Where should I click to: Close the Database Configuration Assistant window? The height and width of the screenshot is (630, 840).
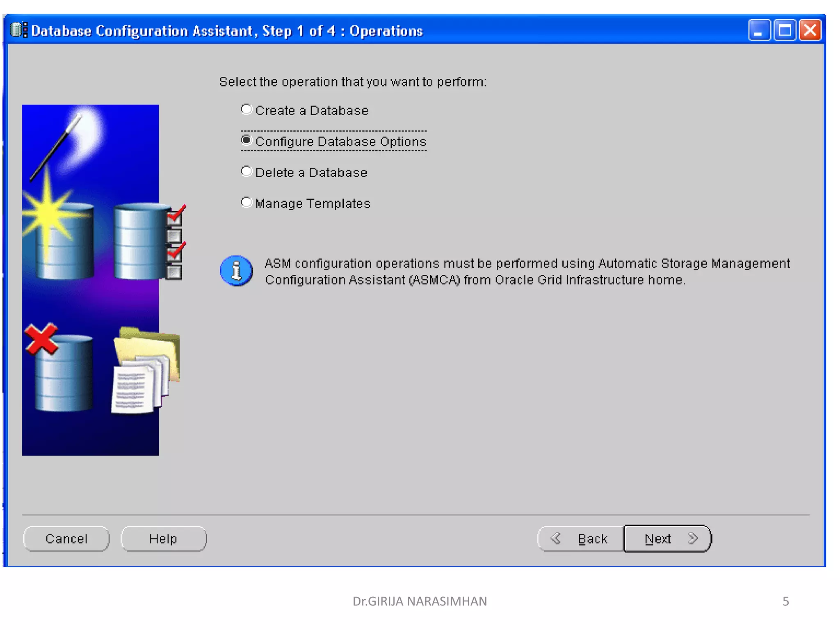(x=810, y=30)
